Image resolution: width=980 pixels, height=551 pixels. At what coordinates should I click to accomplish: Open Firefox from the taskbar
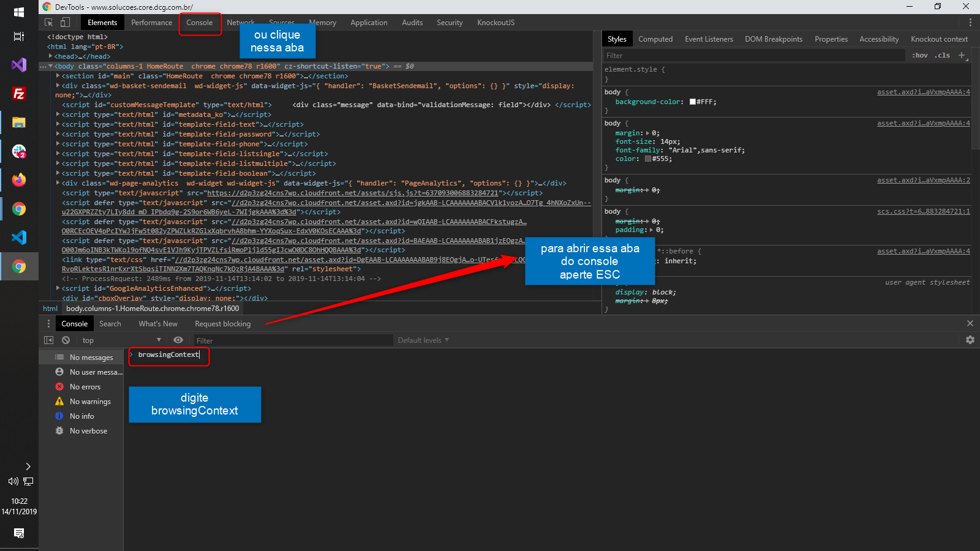pyautogui.click(x=19, y=179)
